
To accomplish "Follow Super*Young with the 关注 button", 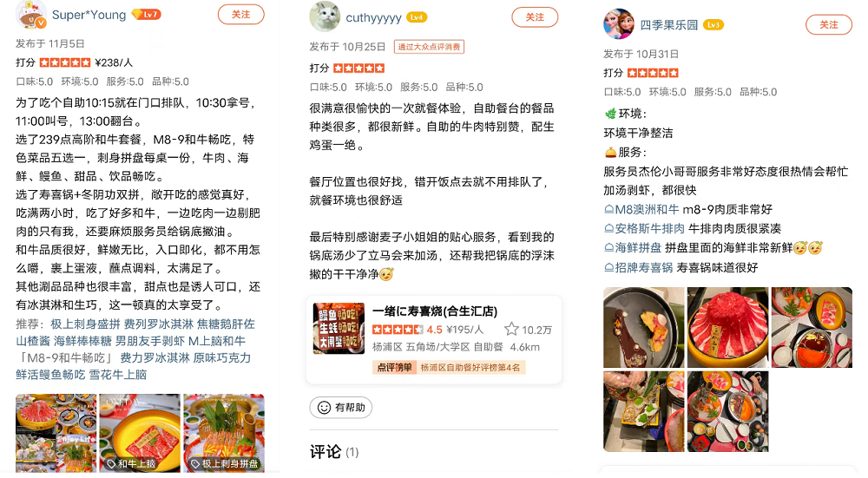I will (x=240, y=15).
